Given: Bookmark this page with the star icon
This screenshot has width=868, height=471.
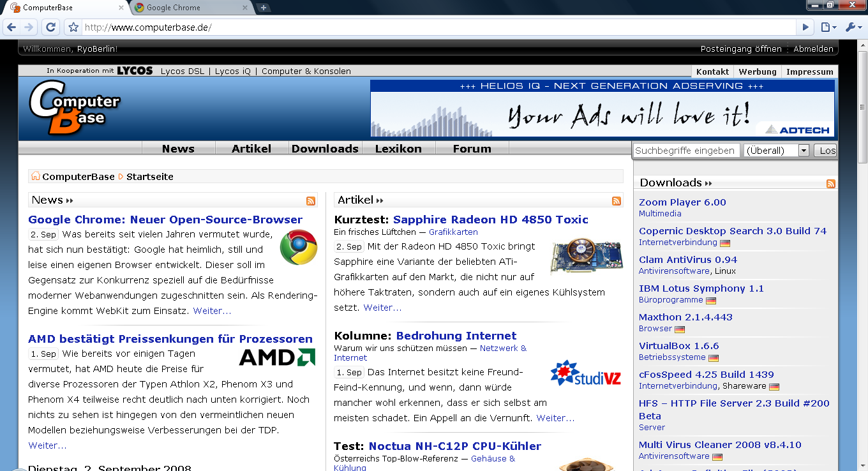Looking at the screenshot, I should pos(73,27).
